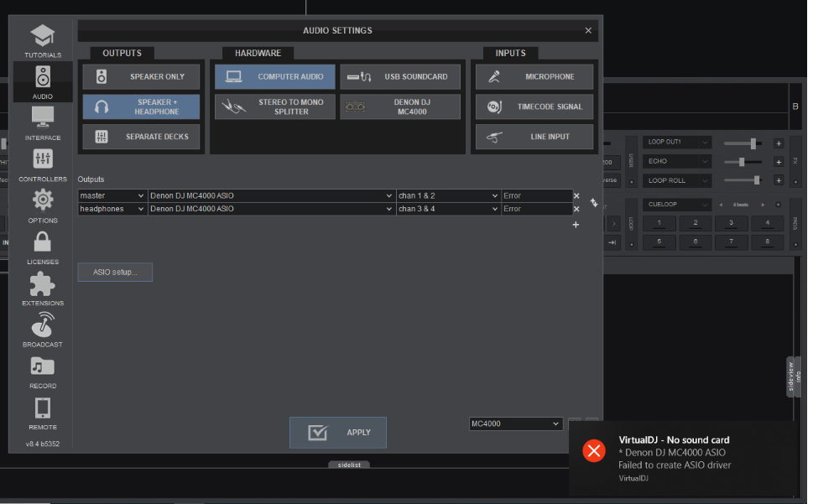Open the CUELOOP pad mode dropdown

pyautogui.click(x=676, y=205)
